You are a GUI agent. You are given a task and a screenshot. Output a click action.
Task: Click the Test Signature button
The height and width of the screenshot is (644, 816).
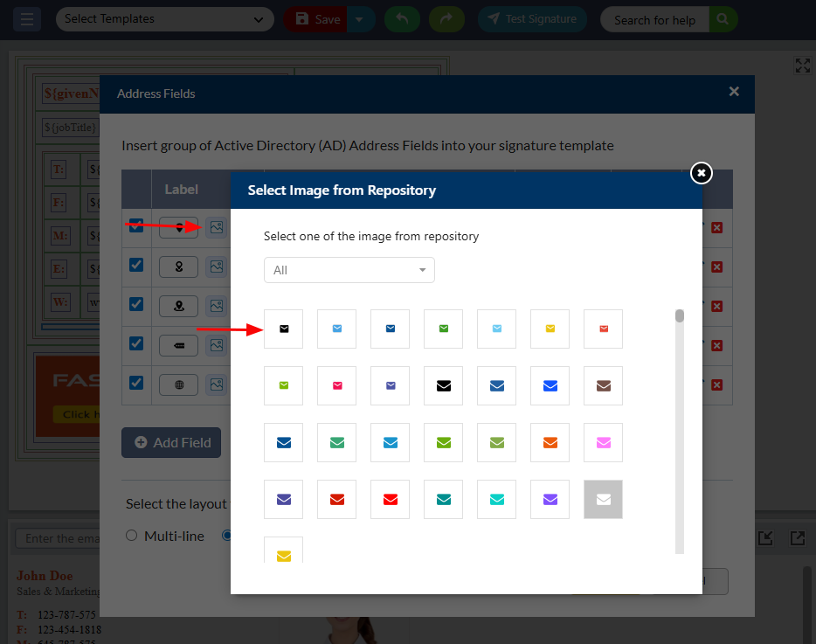pyautogui.click(x=532, y=19)
